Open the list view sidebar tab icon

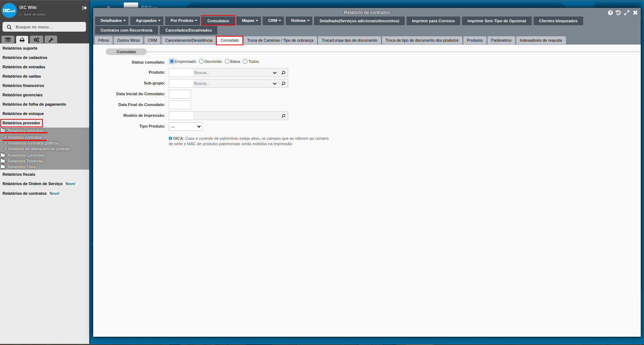coord(8,40)
